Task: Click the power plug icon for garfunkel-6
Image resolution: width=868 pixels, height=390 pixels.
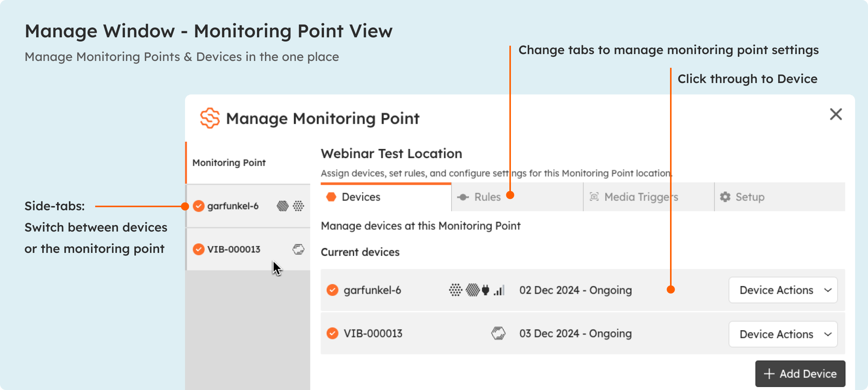Action: pyautogui.click(x=485, y=290)
